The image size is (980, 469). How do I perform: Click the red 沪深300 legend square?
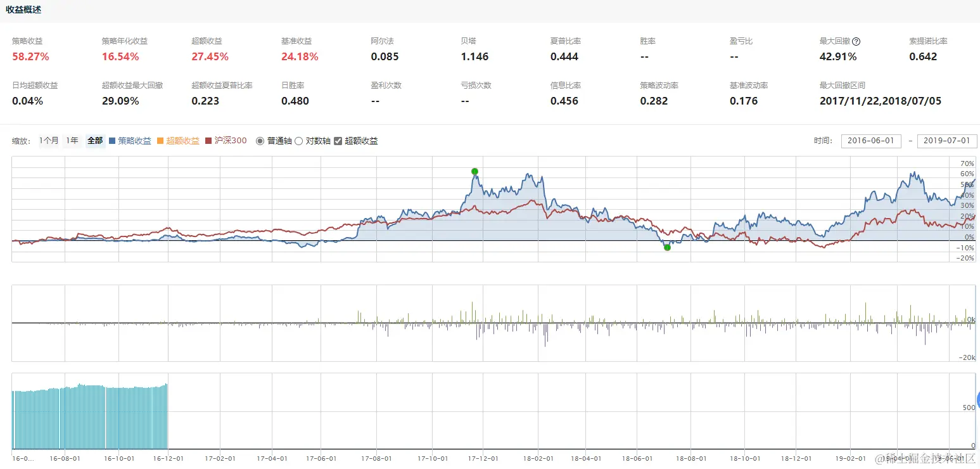coord(209,141)
